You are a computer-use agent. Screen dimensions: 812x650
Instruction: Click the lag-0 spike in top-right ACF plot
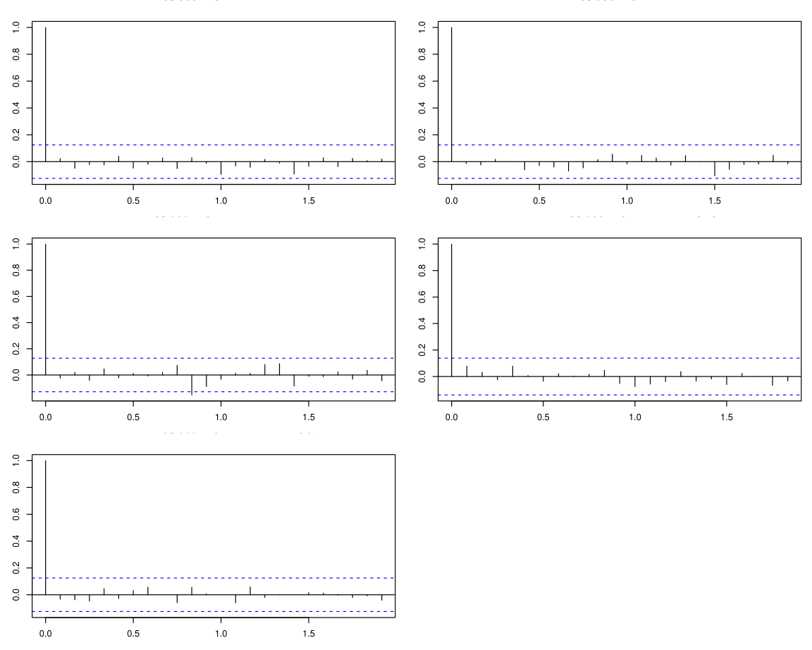(x=452, y=94)
